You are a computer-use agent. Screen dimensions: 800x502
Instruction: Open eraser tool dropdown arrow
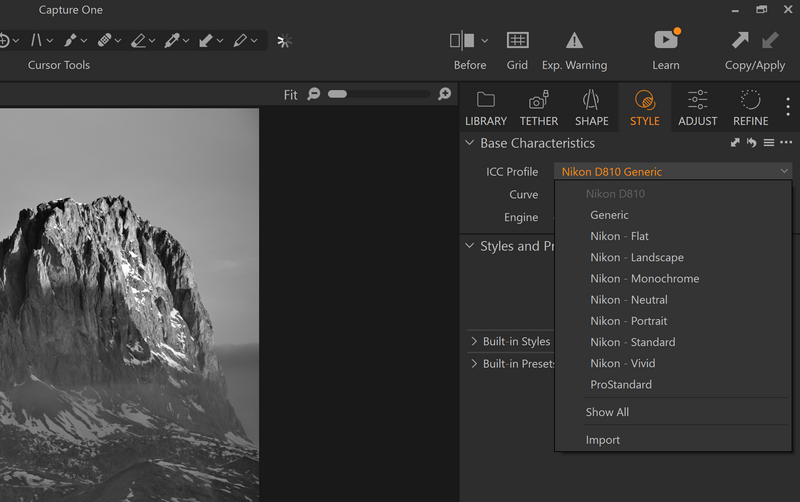152,41
